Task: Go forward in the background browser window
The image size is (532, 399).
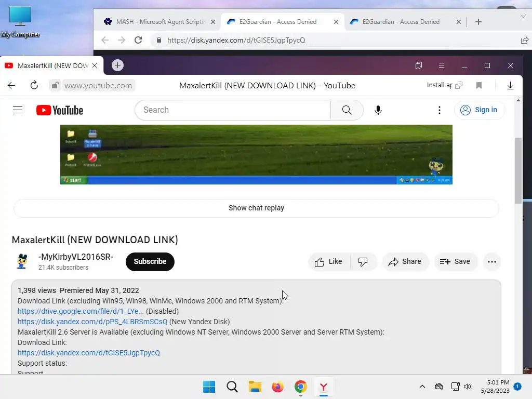Action: (x=122, y=40)
